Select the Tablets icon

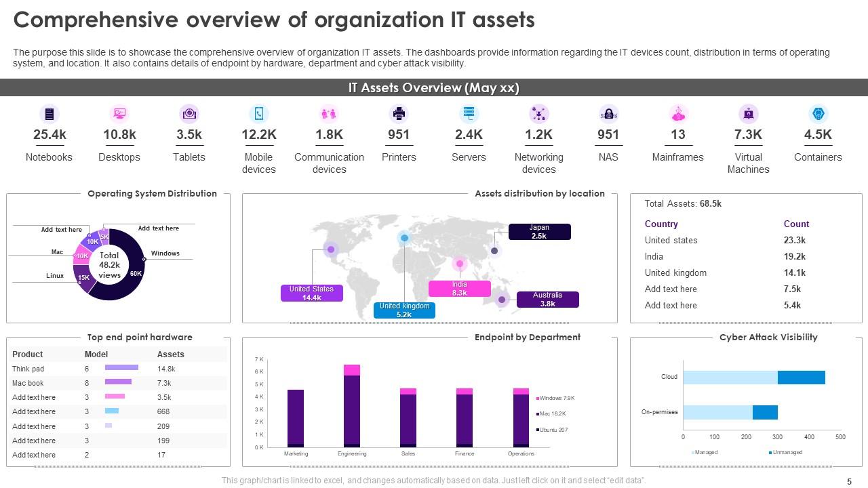(189, 114)
